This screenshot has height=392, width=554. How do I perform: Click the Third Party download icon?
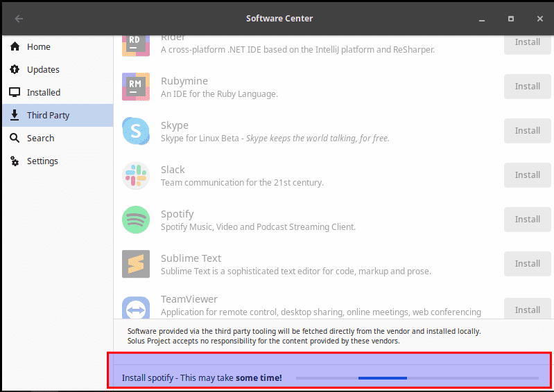[15, 115]
